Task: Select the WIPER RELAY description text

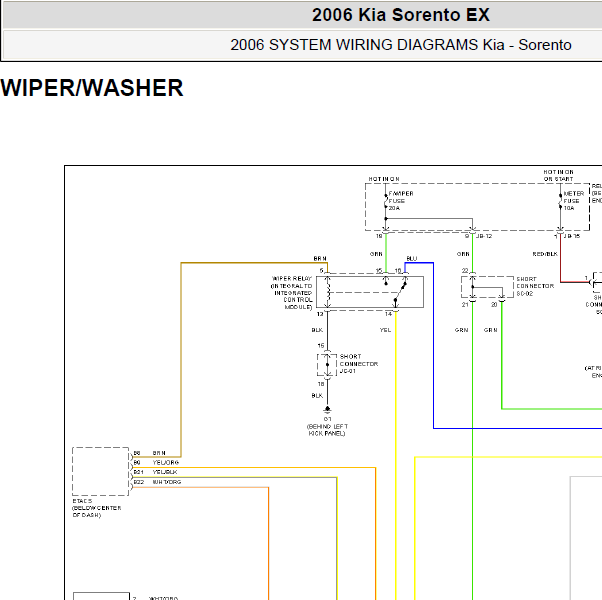Action: (x=292, y=293)
